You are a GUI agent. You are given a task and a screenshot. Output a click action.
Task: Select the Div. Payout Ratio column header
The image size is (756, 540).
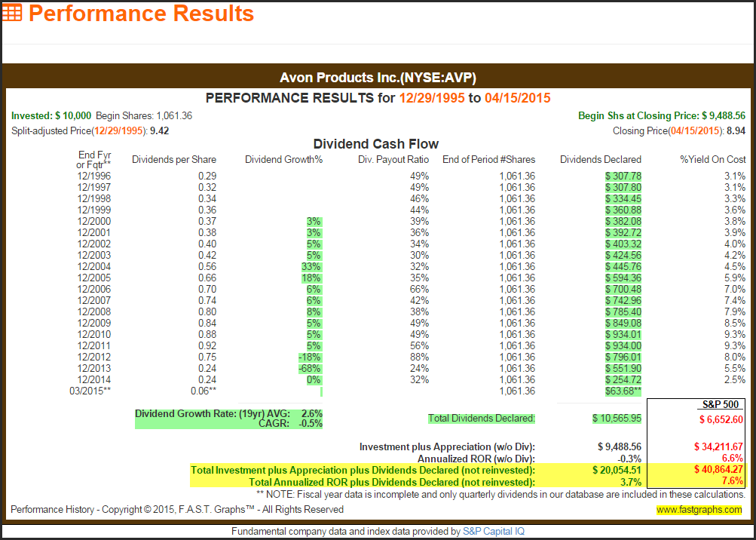pos(393,159)
